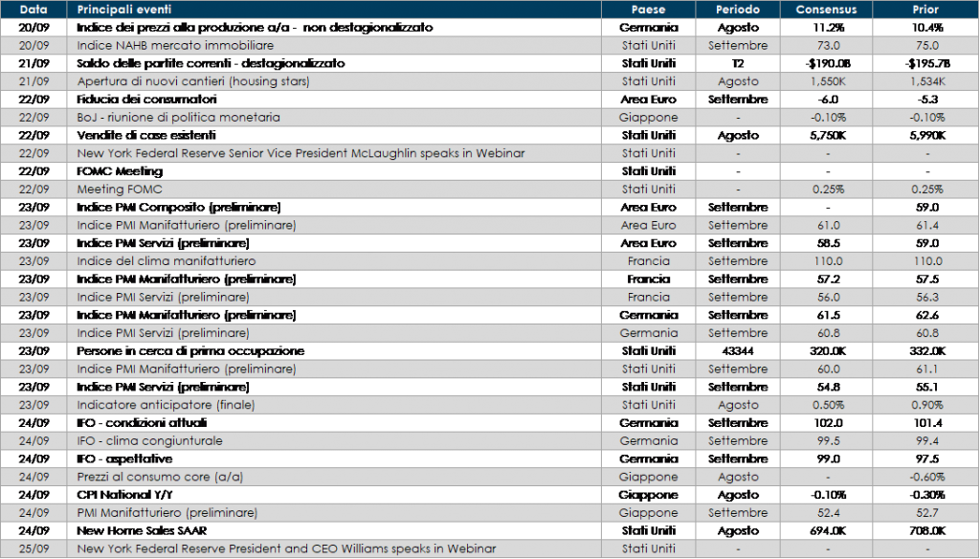
Task: Select the 75.0 prior value for NAHB
Action: (x=925, y=46)
